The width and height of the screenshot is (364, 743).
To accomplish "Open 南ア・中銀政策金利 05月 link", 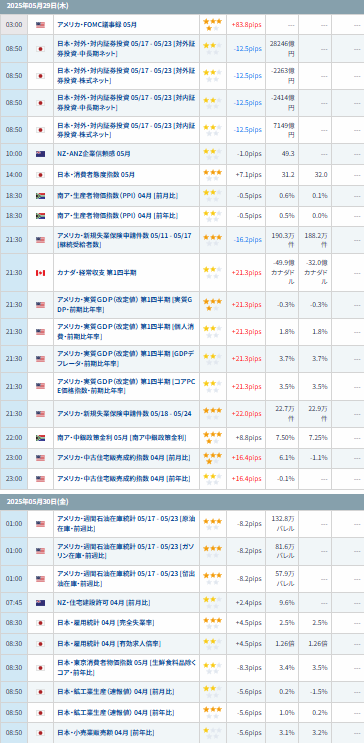I will [x=121, y=437].
